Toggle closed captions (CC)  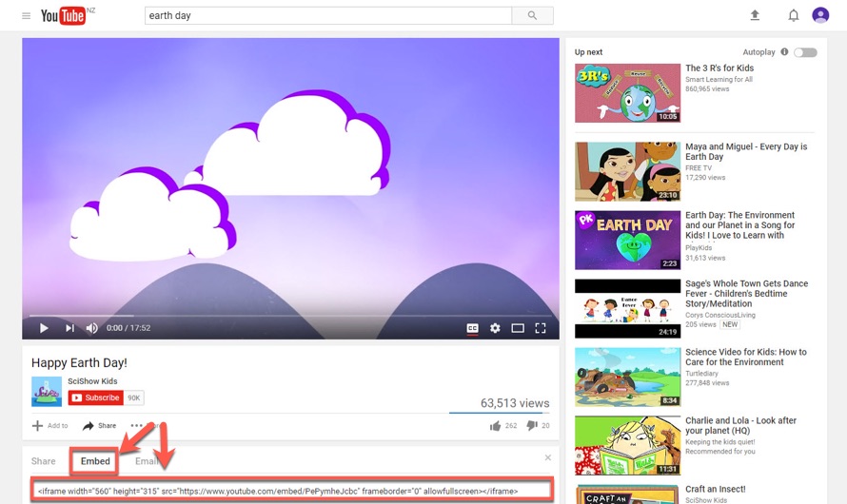click(472, 328)
